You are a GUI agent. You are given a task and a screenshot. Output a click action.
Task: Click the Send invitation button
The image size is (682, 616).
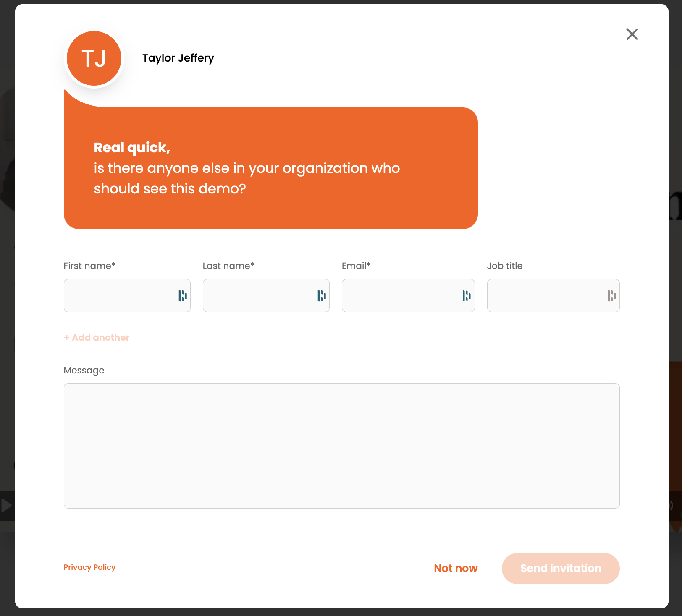pos(561,569)
